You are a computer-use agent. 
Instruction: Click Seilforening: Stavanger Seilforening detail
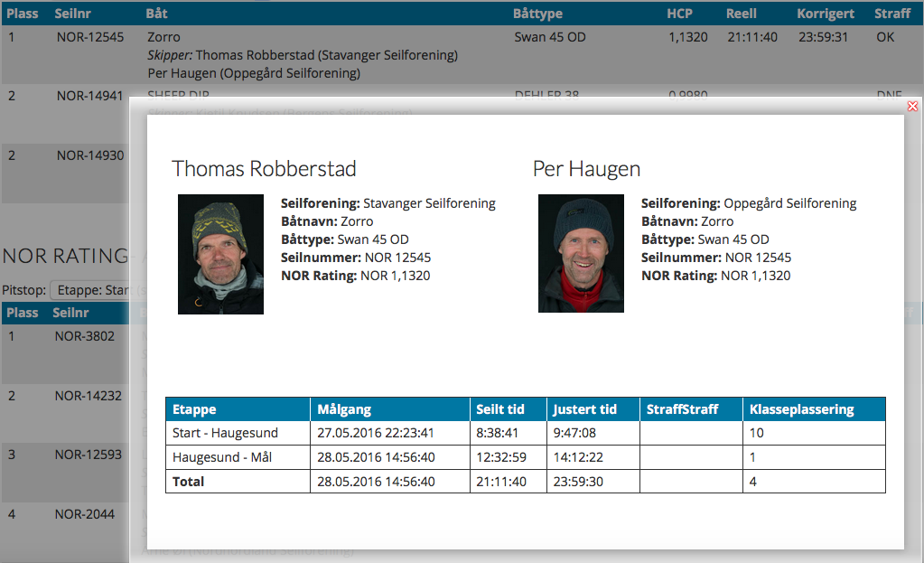(387, 203)
